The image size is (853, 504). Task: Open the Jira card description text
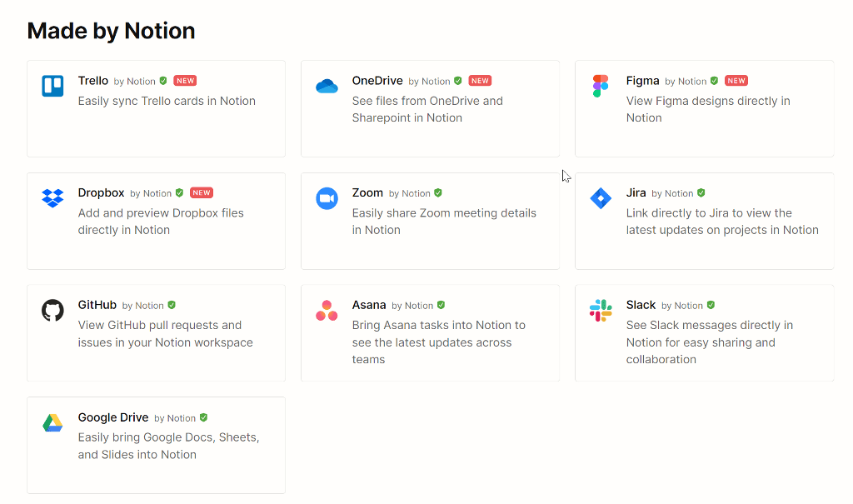click(x=722, y=222)
